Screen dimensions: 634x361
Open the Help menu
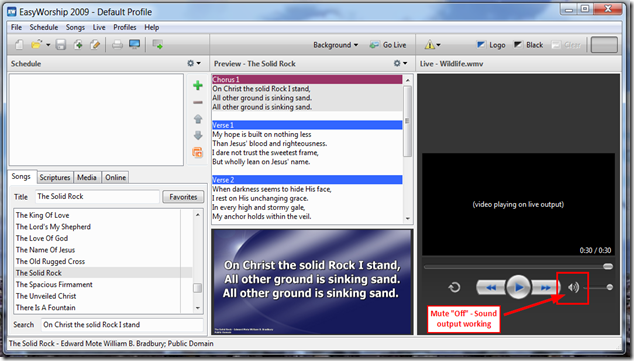pyautogui.click(x=152, y=27)
